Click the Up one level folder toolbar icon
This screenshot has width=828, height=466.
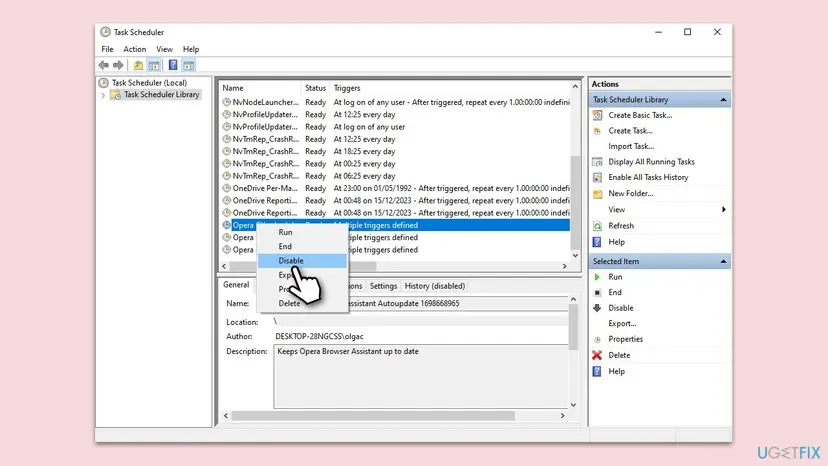coord(138,65)
